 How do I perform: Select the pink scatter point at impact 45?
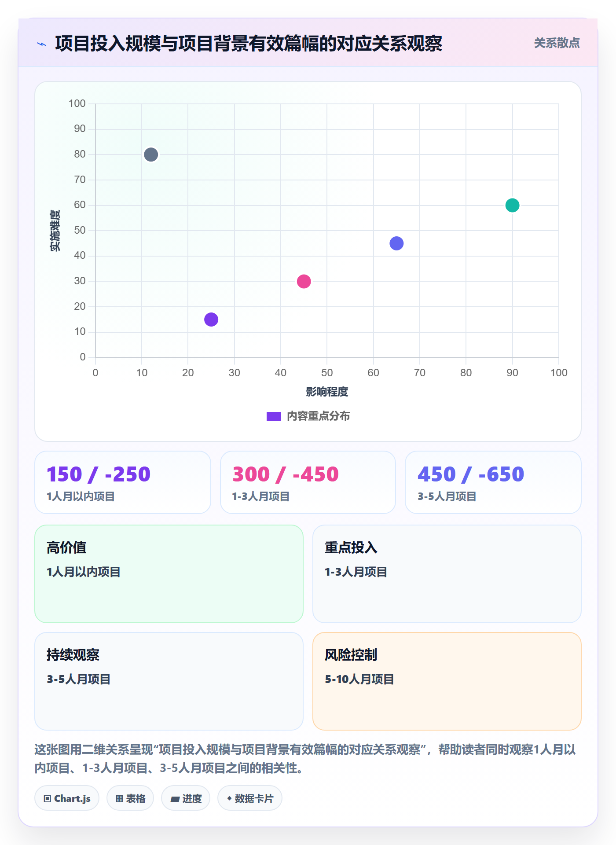[304, 281]
